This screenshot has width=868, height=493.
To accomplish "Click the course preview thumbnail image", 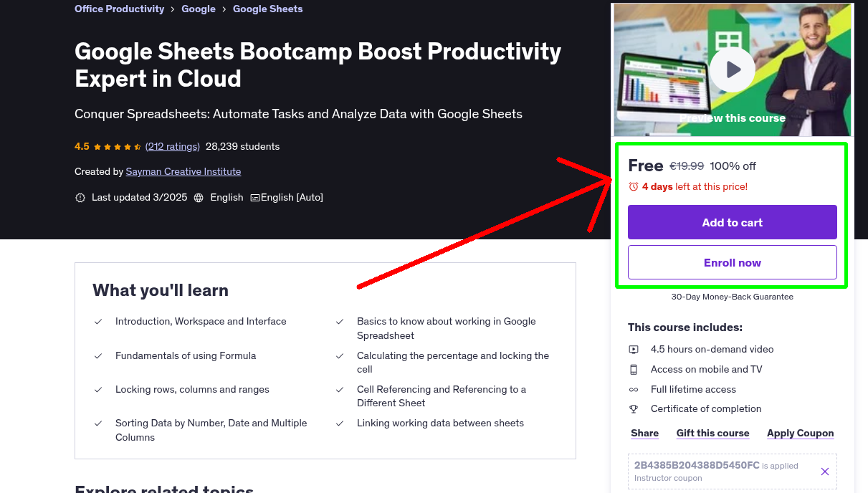I will tap(733, 70).
